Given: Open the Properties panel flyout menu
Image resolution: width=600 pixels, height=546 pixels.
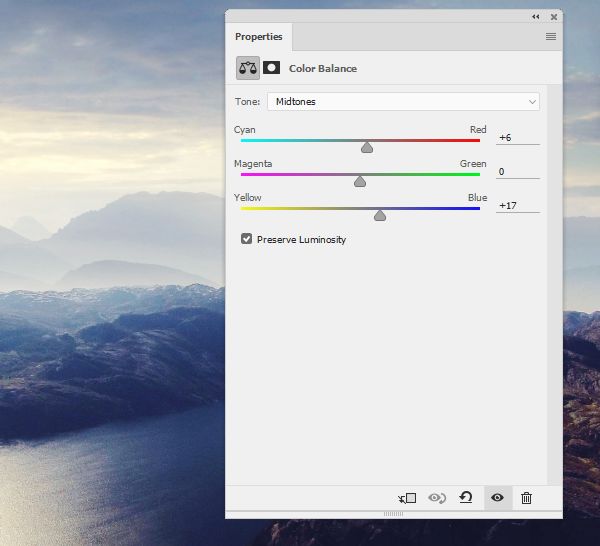Looking at the screenshot, I should pyautogui.click(x=550, y=37).
